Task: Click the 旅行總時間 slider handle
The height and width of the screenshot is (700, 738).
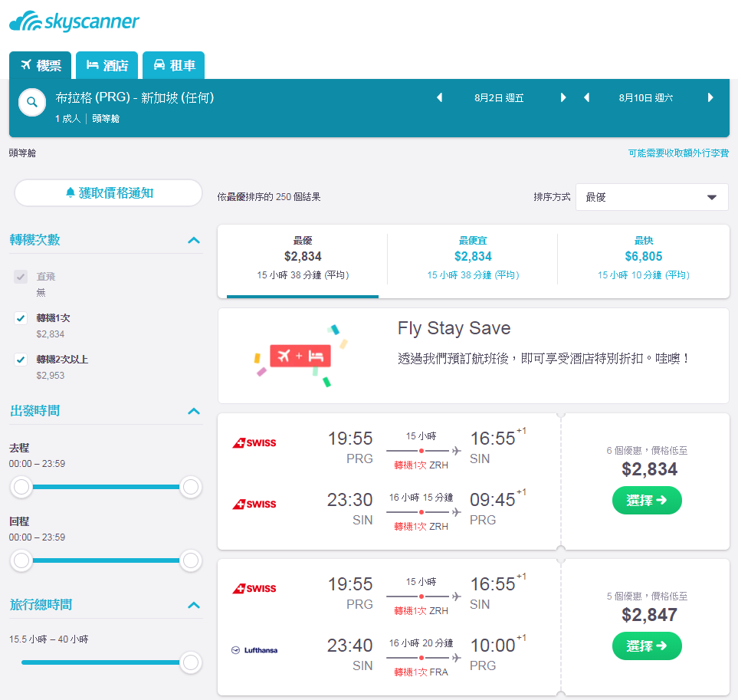Action: click(x=191, y=662)
